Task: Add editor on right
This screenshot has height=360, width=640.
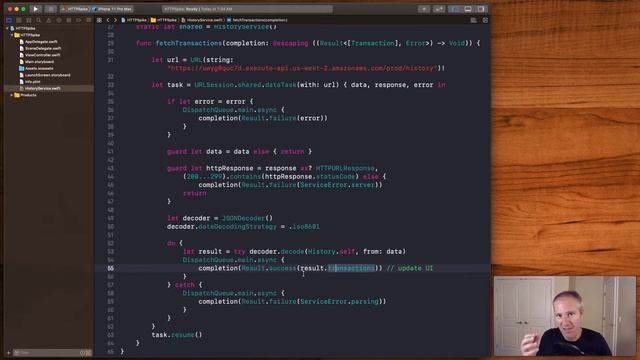Action: (485, 20)
